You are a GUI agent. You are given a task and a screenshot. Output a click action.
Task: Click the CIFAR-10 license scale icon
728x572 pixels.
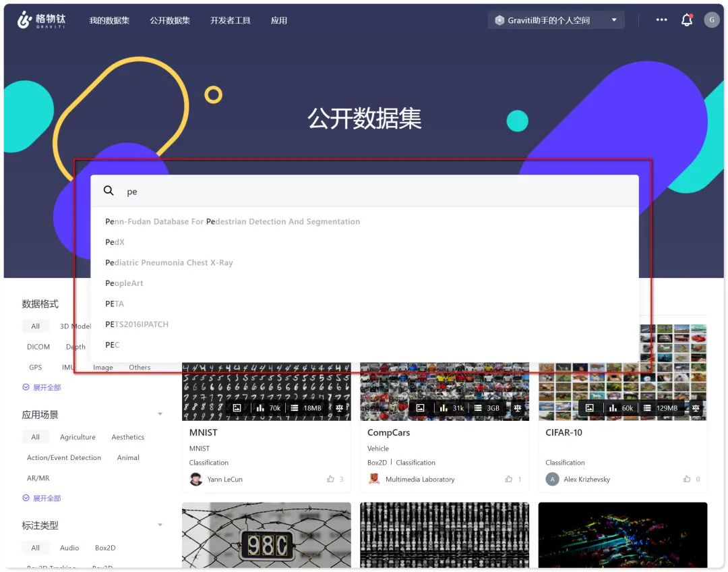[x=696, y=408]
